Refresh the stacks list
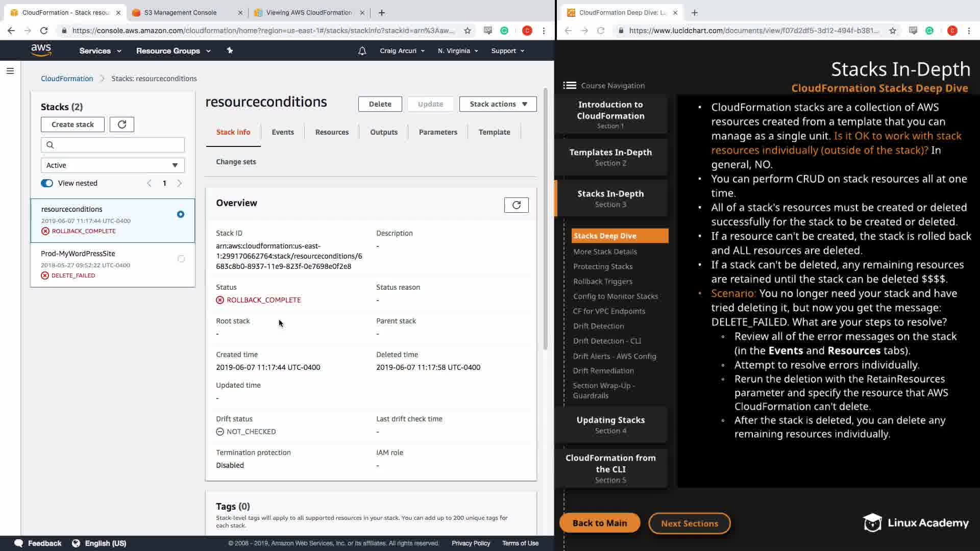Screen dimensions: 980x551 click(121, 124)
